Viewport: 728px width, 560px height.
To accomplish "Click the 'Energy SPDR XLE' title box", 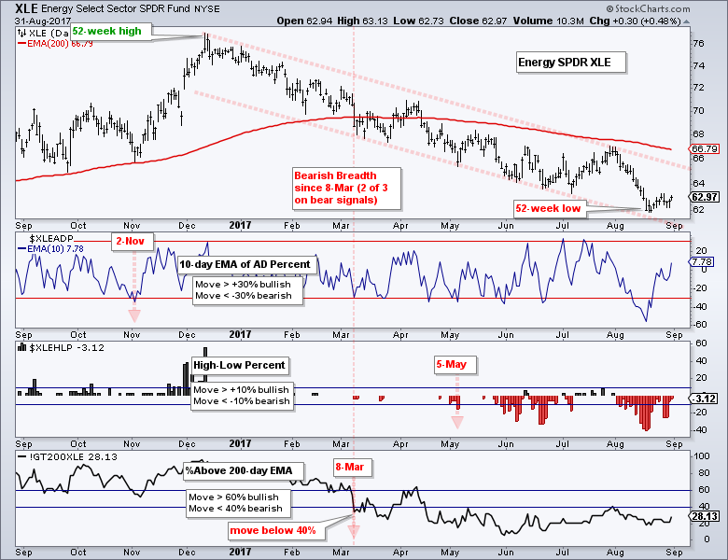I will (570, 63).
